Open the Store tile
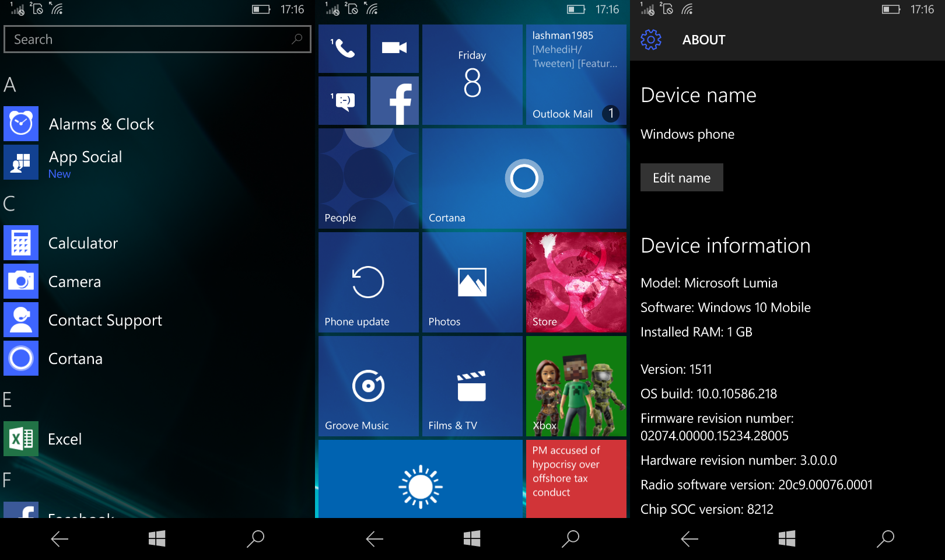The image size is (945, 560). [576, 282]
